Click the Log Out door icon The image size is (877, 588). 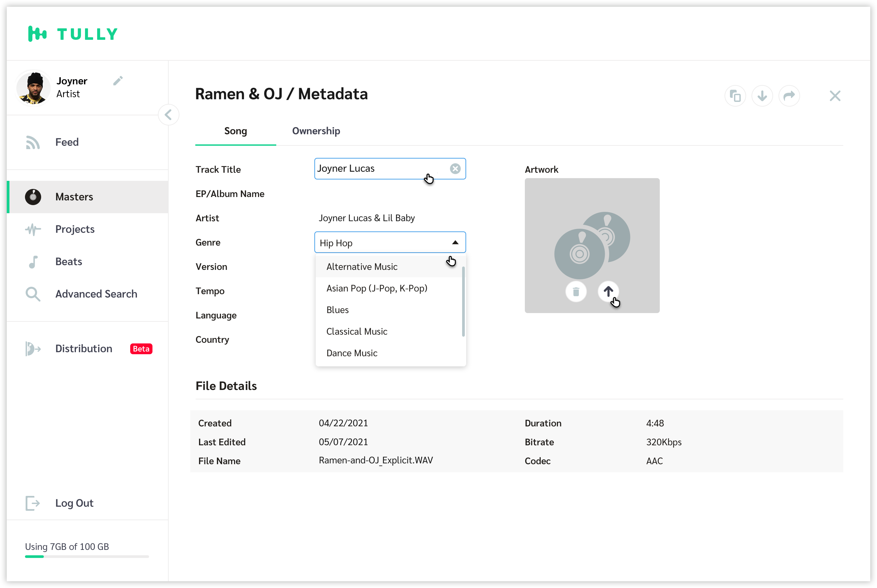(33, 503)
